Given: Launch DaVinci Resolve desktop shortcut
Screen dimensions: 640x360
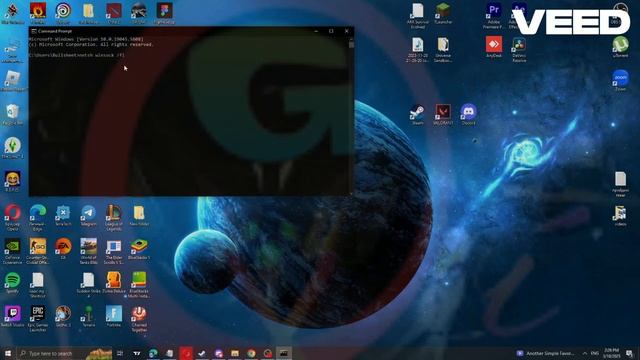Looking at the screenshot, I should 519,49.
